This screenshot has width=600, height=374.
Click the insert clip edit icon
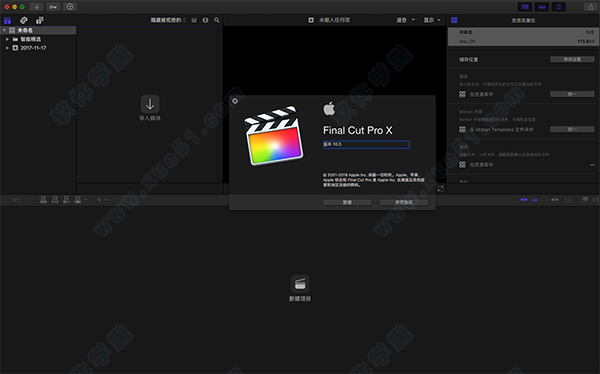(x=55, y=199)
